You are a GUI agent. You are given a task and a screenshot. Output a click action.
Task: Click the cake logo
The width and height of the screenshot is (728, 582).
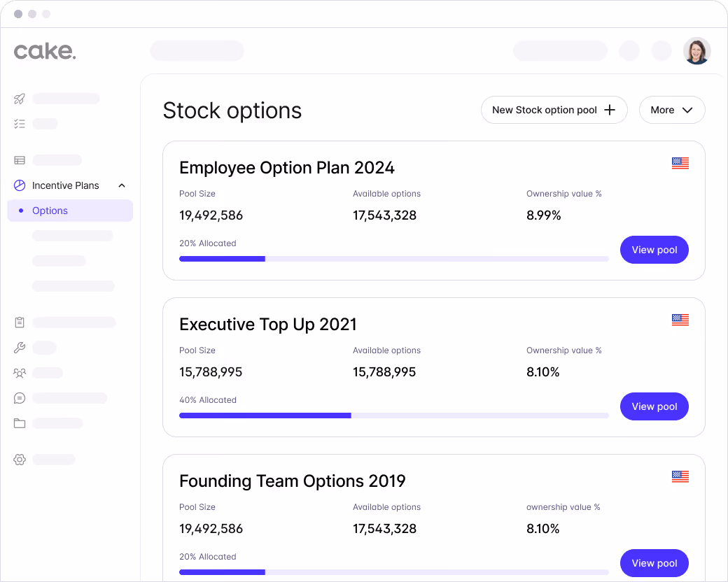point(45,51)
